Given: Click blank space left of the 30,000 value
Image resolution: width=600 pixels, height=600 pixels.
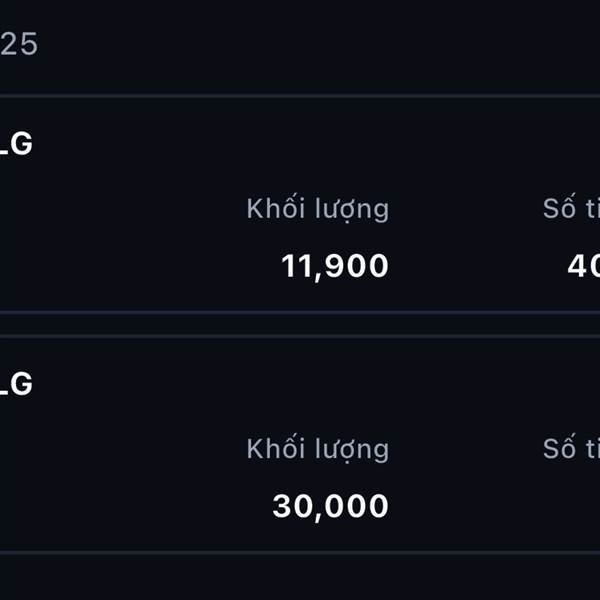Looking at the screenshot, I should click(140, 506).
